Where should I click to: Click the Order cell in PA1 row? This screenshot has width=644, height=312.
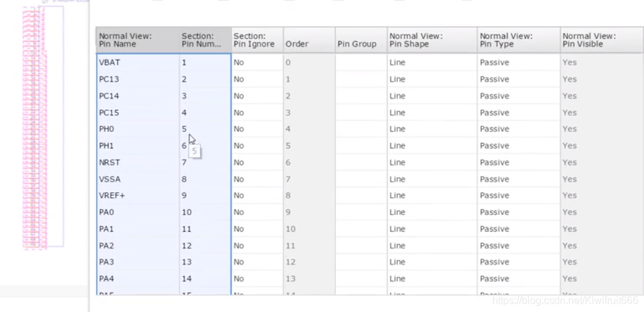(x=309, y=229)
